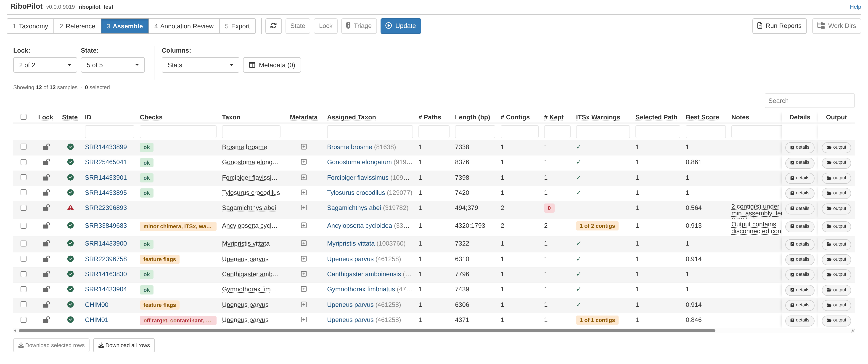
Task: Open output folder for SRR14433904 row
Action: (x=836, y=290)
